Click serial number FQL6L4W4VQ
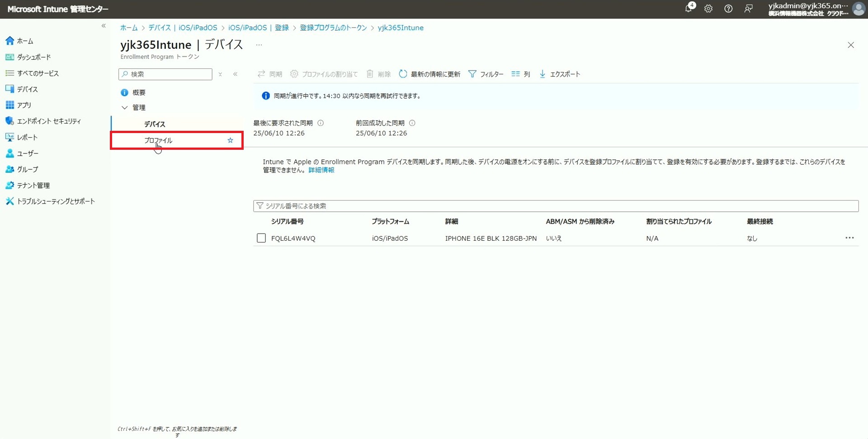Image resolution: width=868 pixels, height=439 pixels. (293, 239)
